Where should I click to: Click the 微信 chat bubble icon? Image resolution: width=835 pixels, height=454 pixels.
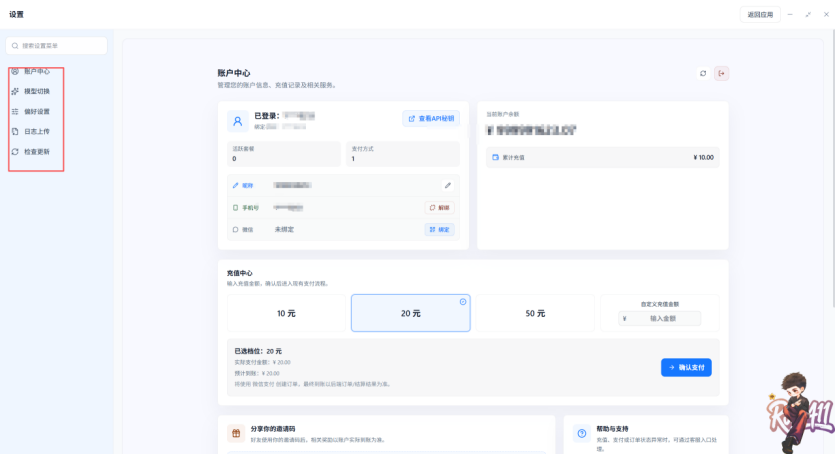click(235, 229)
